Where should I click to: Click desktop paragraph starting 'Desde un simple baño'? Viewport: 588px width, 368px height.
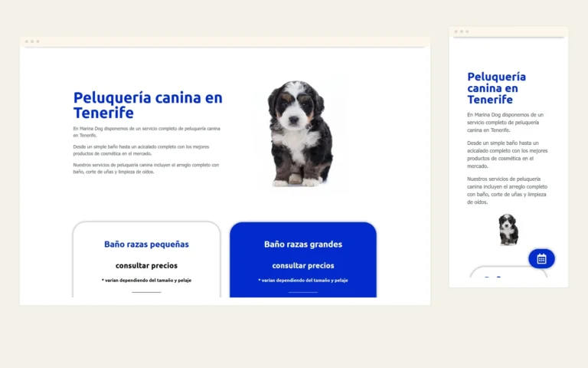click(141, 150)
